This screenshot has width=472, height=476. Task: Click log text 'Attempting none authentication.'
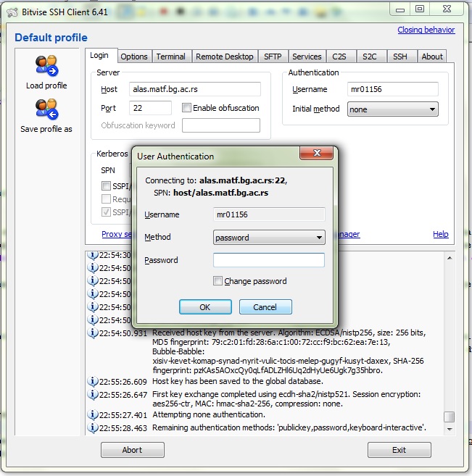click(209, 414)
